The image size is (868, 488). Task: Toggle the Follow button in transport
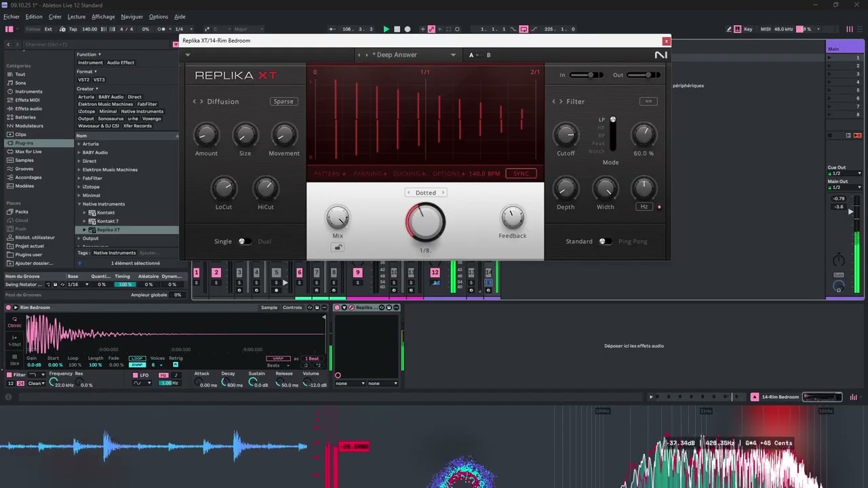pos(33,29)
